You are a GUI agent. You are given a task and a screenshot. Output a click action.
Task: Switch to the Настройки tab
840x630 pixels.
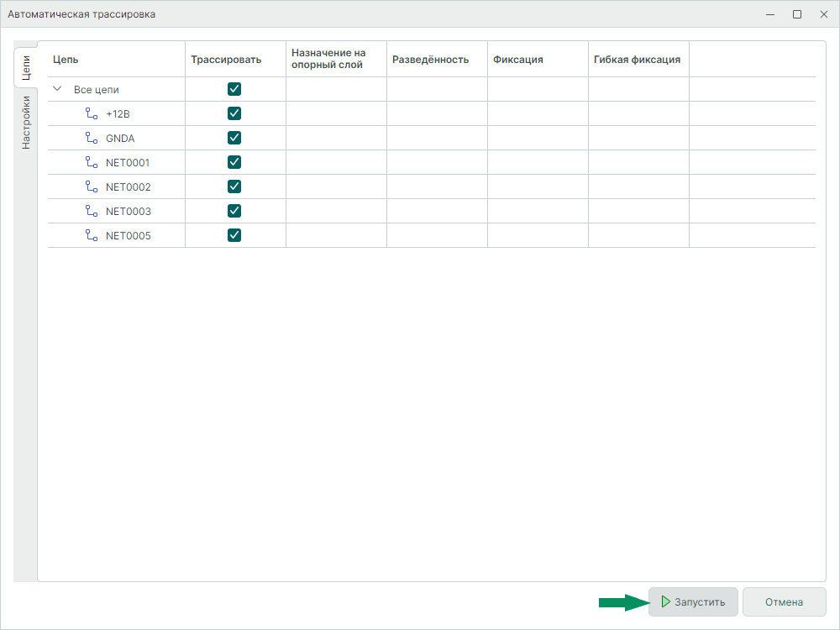click(26, 123)
